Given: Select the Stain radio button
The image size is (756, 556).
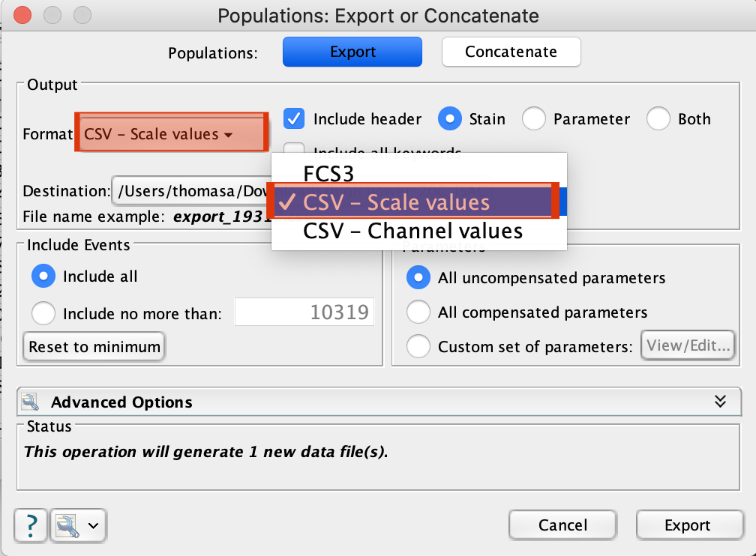Looking at the screenshot, I should click(451, 118).
